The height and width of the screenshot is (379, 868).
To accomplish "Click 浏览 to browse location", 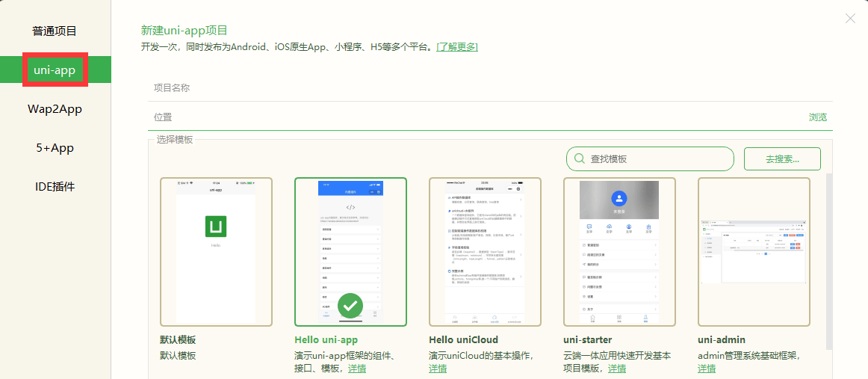I will [x=818, y=117].
